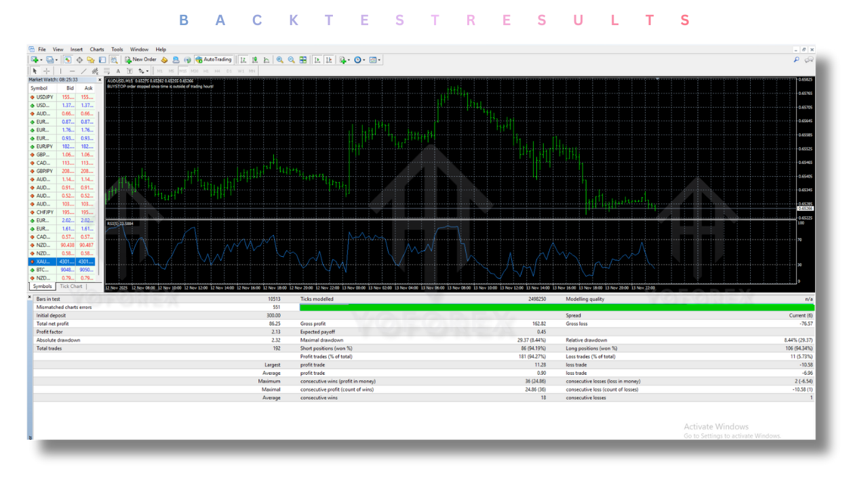Open the chart Templates dropdown
The width and height of the screenshot is (868, 488).
click(x=374, y=60)
